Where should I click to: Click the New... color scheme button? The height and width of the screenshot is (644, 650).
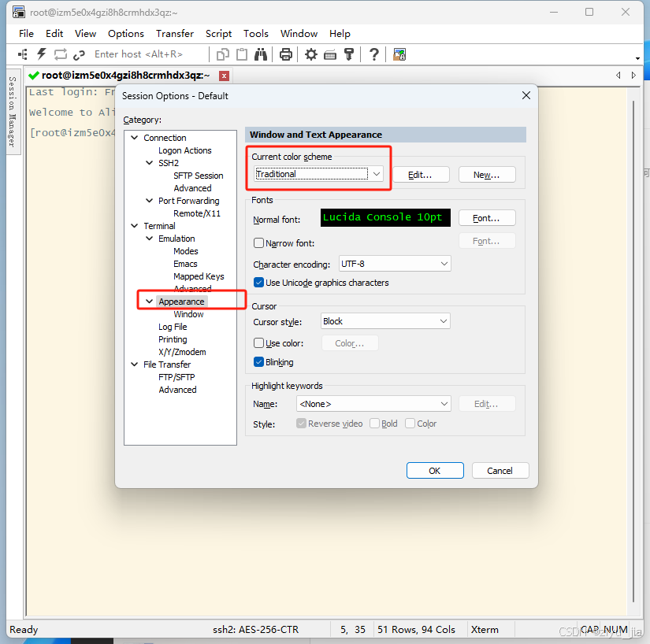point(487,175)
